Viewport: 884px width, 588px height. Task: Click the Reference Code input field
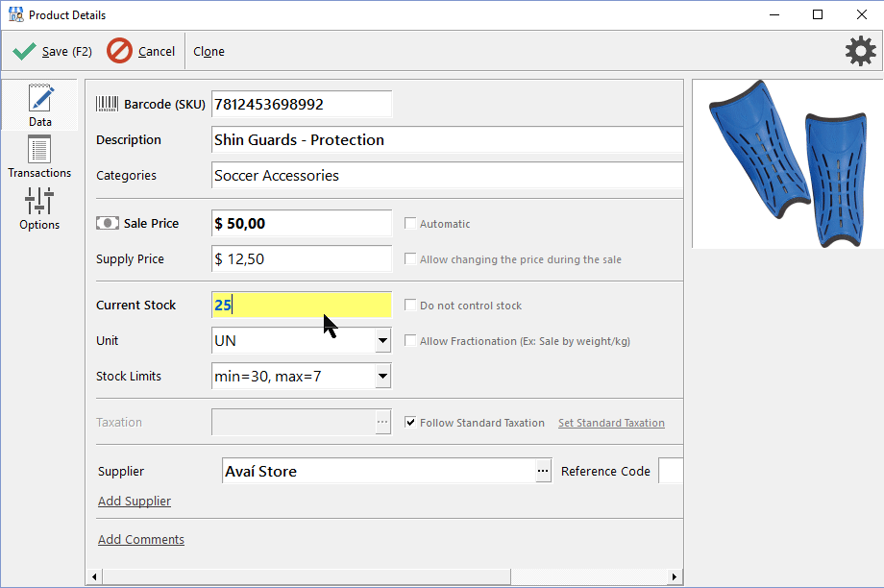[x=671, y=471]
